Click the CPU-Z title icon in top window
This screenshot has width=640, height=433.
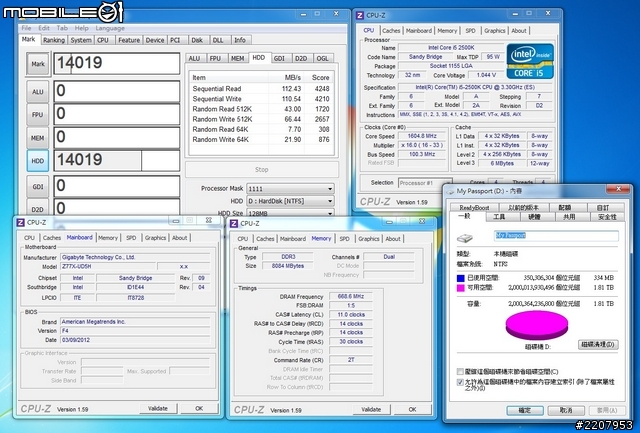click(360, 16)
